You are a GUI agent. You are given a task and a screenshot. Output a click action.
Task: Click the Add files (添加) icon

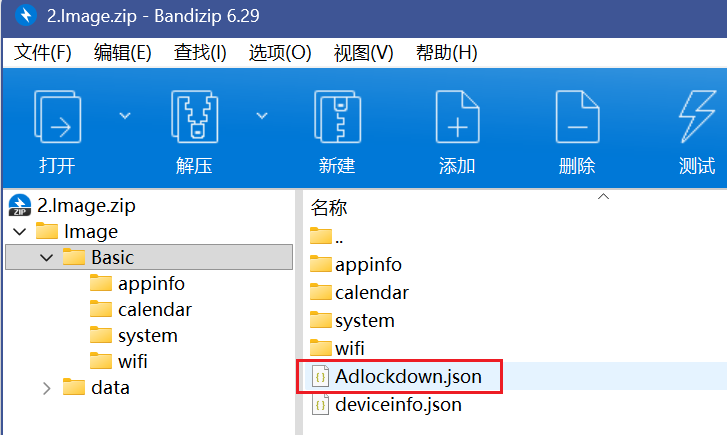[457, 118]
